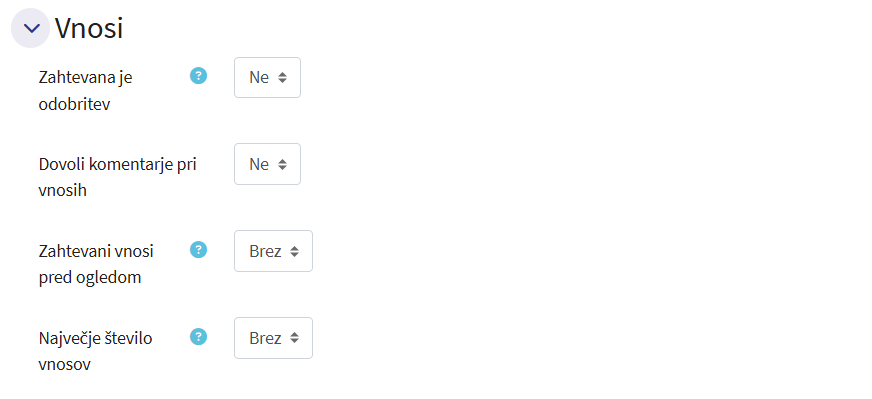The height and width of the screenshot is (399, 872).
Task: Open help for Največje število vnosov
Action: pyautogui.click(x=199, y=337)
